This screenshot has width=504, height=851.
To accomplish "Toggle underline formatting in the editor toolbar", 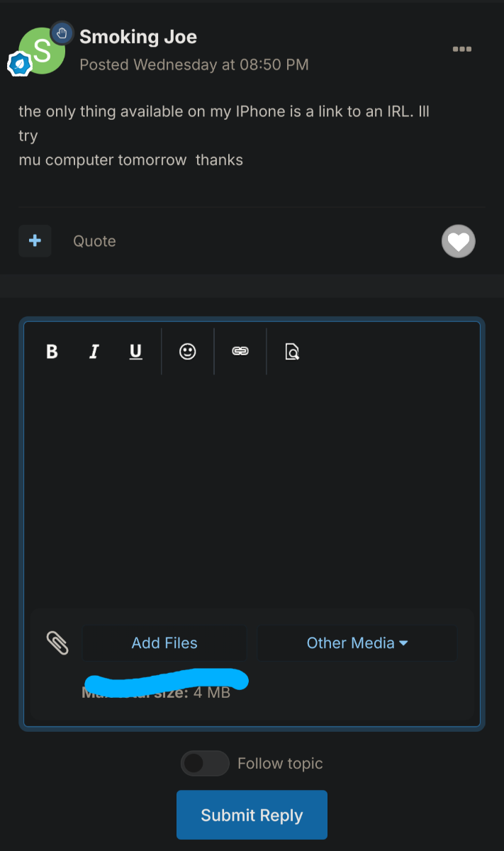I will coord(135,351).
